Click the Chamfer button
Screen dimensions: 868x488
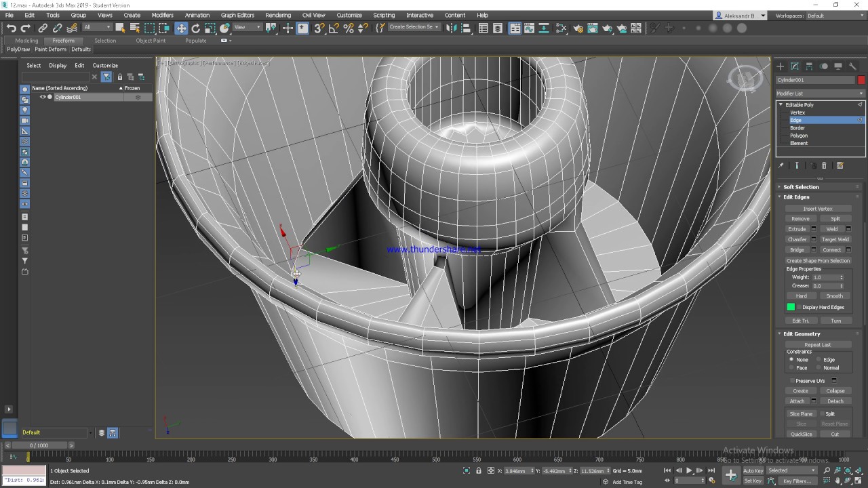pos(797,239)
